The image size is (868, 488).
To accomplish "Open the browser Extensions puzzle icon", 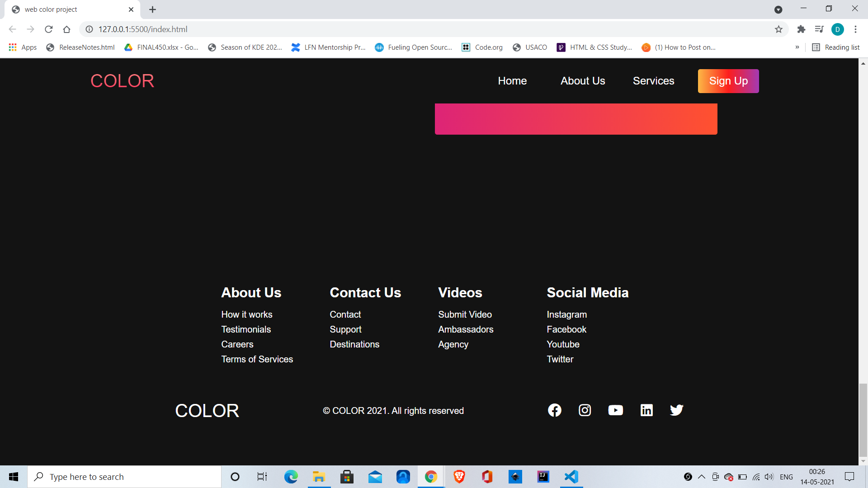I will pos(801,29).
